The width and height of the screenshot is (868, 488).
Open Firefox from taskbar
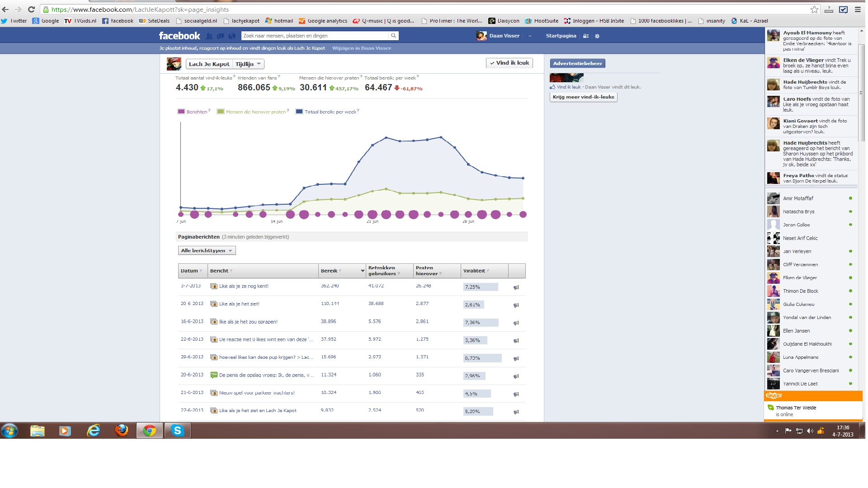pos(122,431)
